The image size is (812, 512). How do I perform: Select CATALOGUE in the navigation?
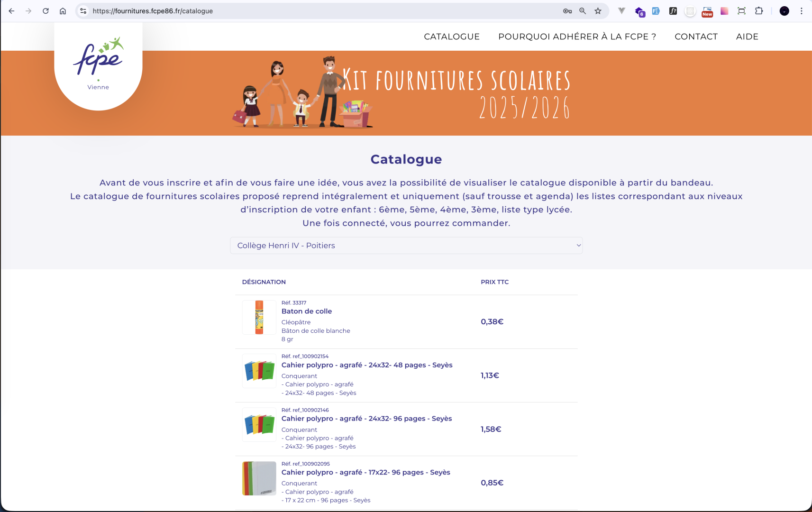pyautogui.click(x=452, y=36)
